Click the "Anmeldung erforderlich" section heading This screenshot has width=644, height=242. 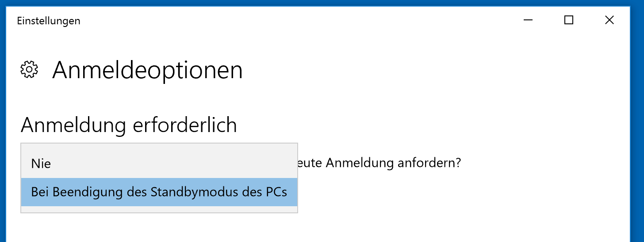tap(129, 125)
